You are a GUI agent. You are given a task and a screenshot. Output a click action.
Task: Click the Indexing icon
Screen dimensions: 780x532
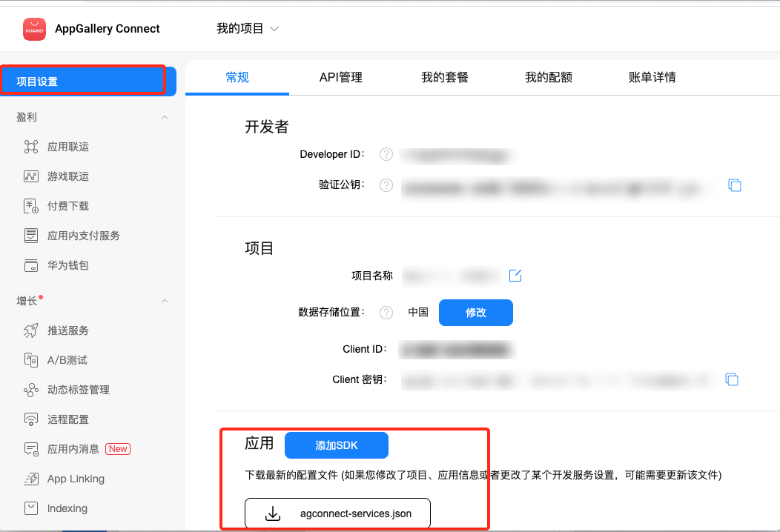pos(31,508)
